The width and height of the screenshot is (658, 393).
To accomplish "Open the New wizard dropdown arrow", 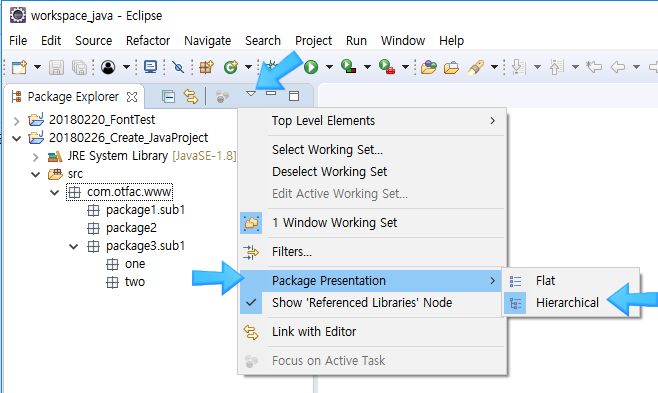I will click(37, 67).
